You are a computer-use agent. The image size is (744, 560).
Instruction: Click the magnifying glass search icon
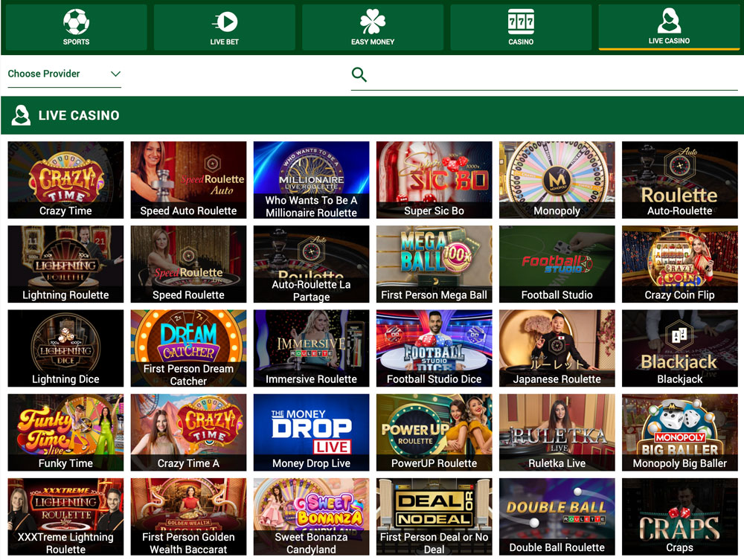pyautogui.click(x=359, y=74)
